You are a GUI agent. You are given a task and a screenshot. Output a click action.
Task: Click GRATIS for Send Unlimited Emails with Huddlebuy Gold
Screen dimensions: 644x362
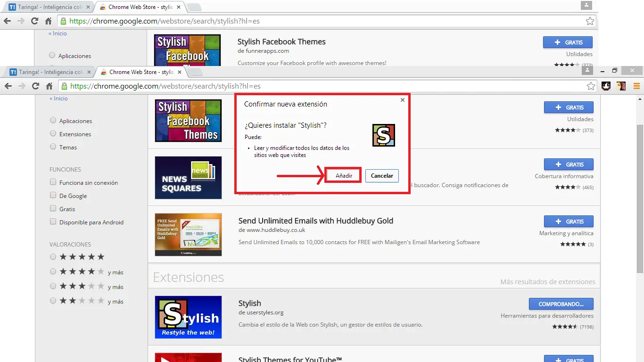click(569, 222)
